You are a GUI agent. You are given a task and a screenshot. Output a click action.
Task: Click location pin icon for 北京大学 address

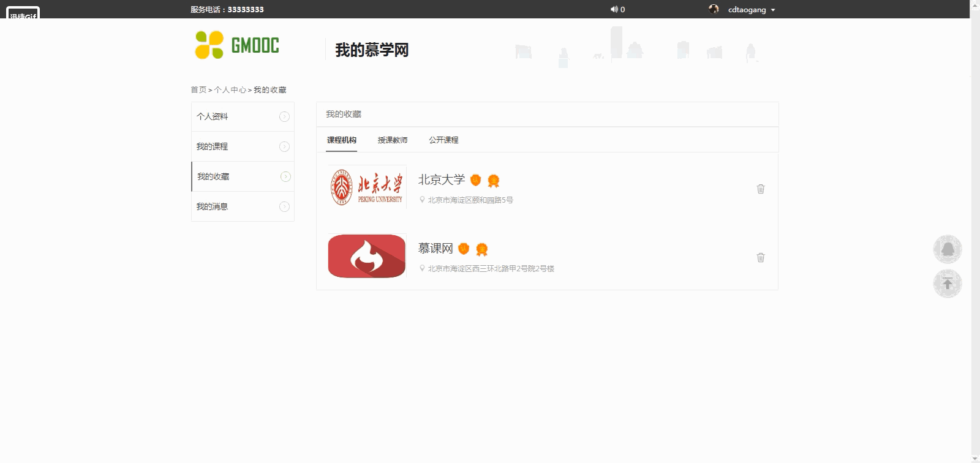[422, 200]
